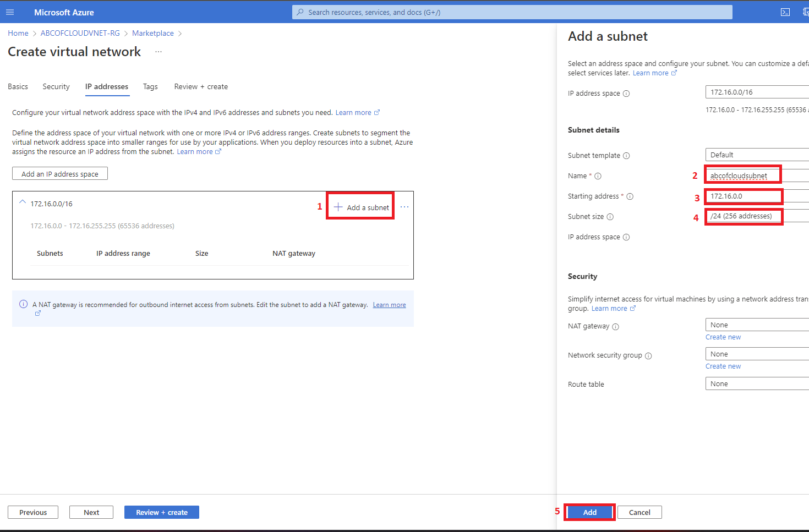The image size is (809, 532).
Task: Click the blue Add button
Action: (x=589, y=512)
